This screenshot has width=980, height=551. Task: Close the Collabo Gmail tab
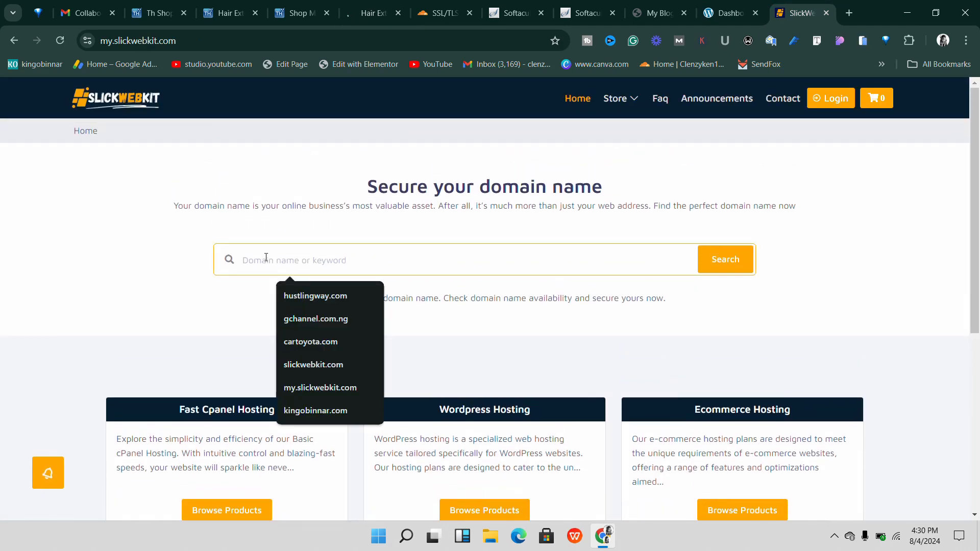(112, 13)
